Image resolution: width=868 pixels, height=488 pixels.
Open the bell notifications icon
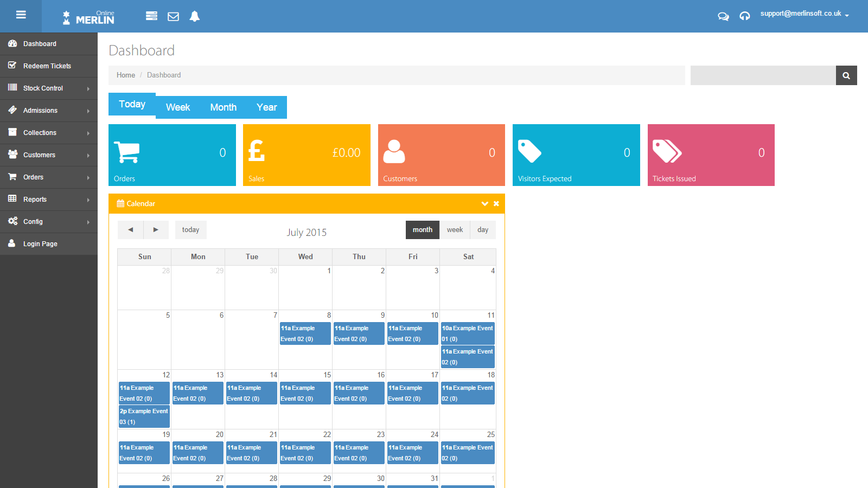point(195,16)
